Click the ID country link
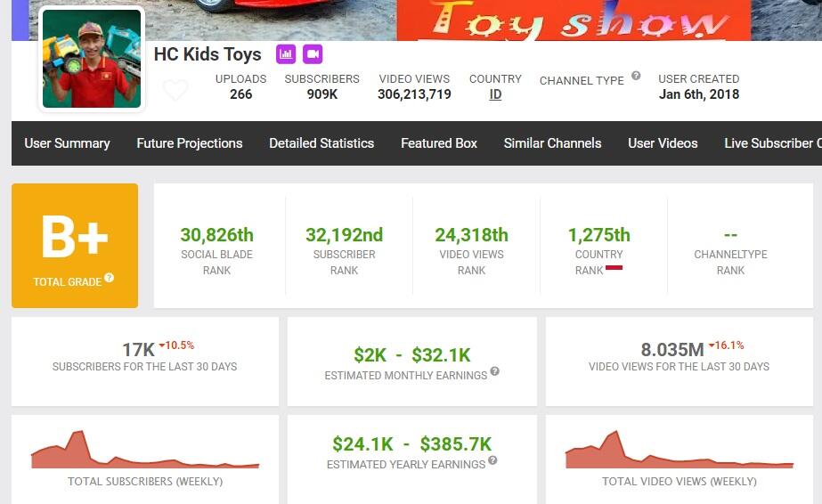The height and width of the screenshot is (504, 822). click(495, 94)
